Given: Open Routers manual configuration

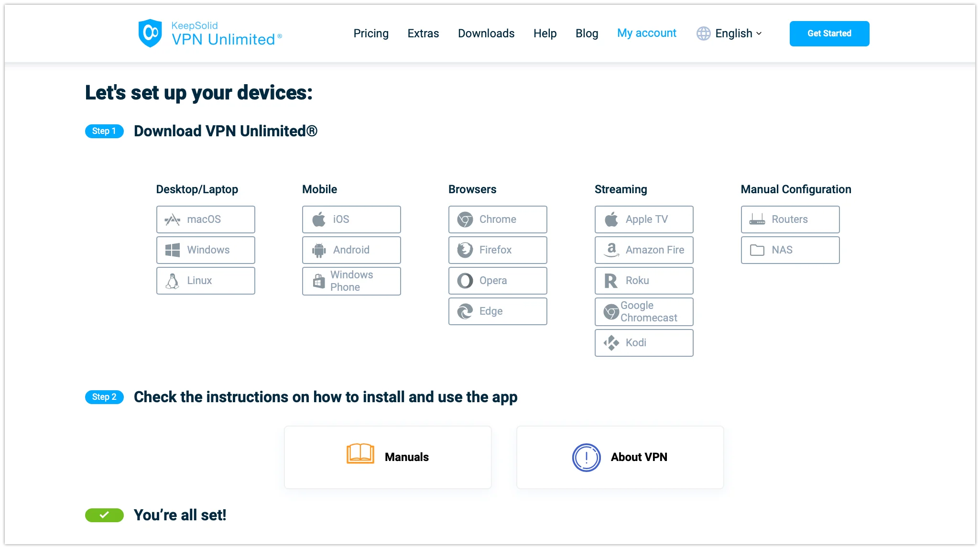Looking at the screenshot, I should (790, 220).
